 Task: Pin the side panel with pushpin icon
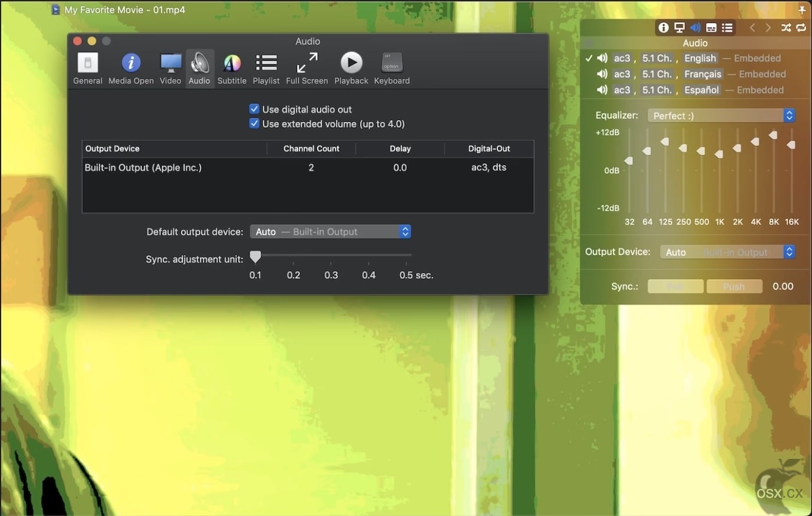pyautogui.click(x=802, y=10)
